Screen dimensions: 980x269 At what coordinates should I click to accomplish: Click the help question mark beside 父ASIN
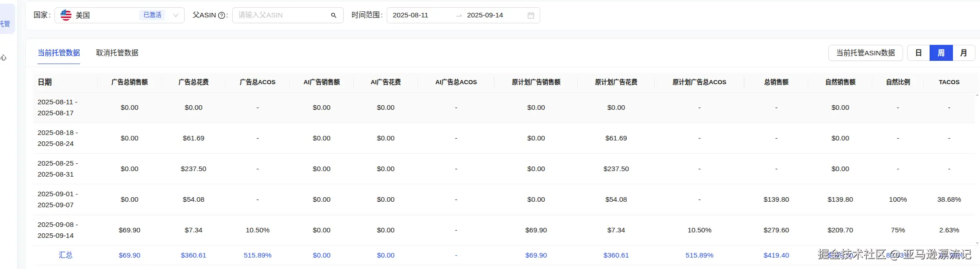point(222,16)
